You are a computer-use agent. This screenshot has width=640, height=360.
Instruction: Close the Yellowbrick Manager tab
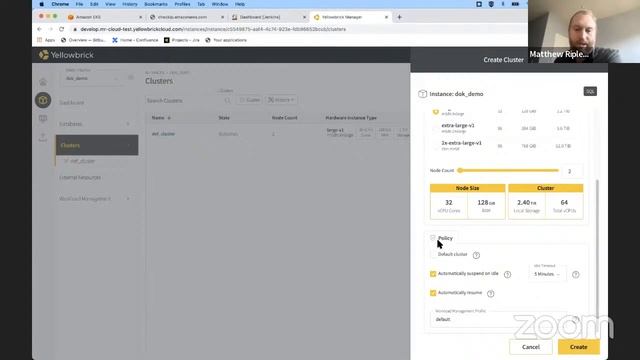(386, 17)
